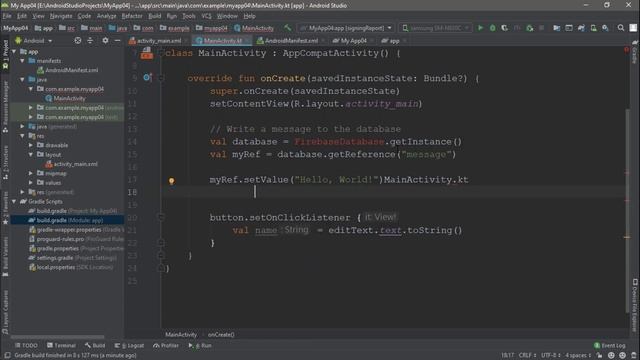Select build.gradle (Module: app) file
This screenshot has width=640, height=360.
(x=67, y=220)
